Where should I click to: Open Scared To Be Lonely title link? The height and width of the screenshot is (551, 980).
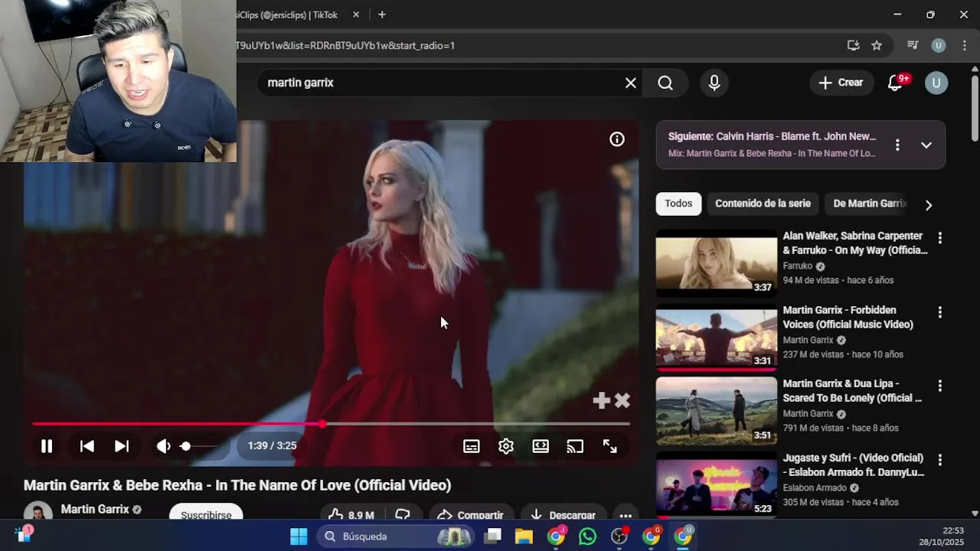point(852,390)
